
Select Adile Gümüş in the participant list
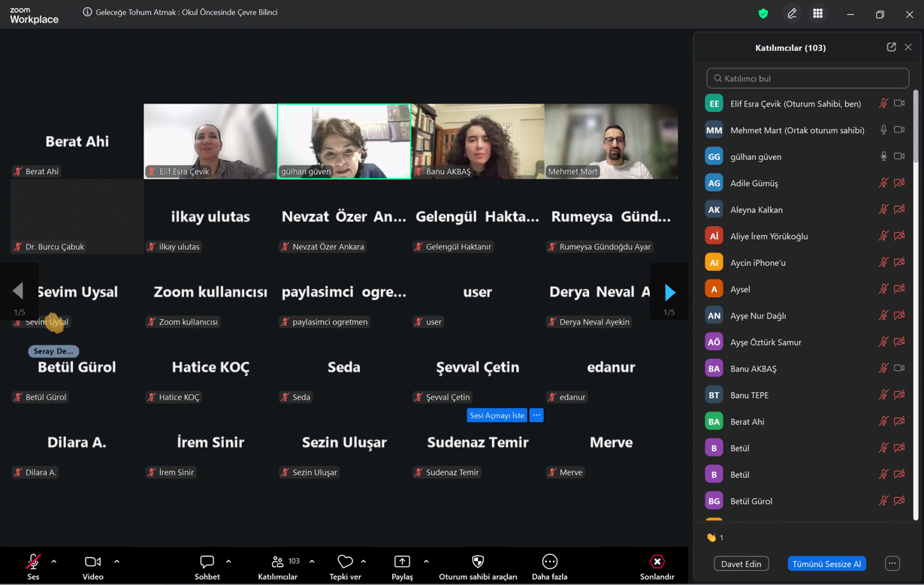coord(754,183)
